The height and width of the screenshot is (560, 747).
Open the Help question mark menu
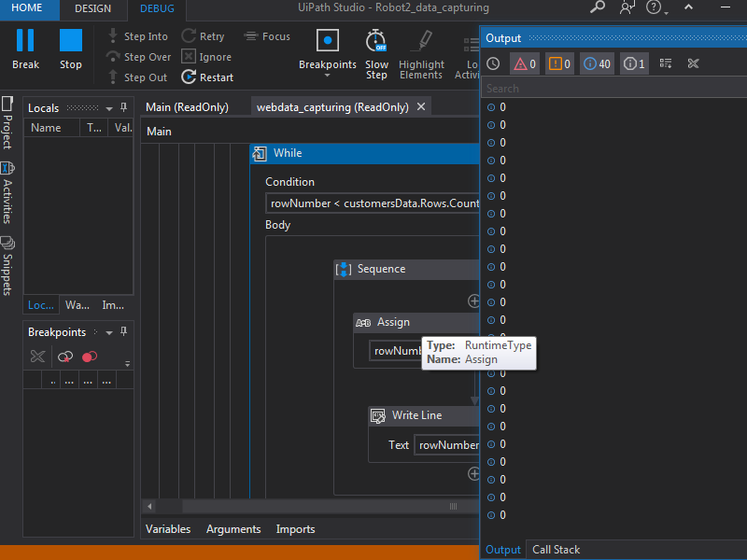click(x=656, y=7)
